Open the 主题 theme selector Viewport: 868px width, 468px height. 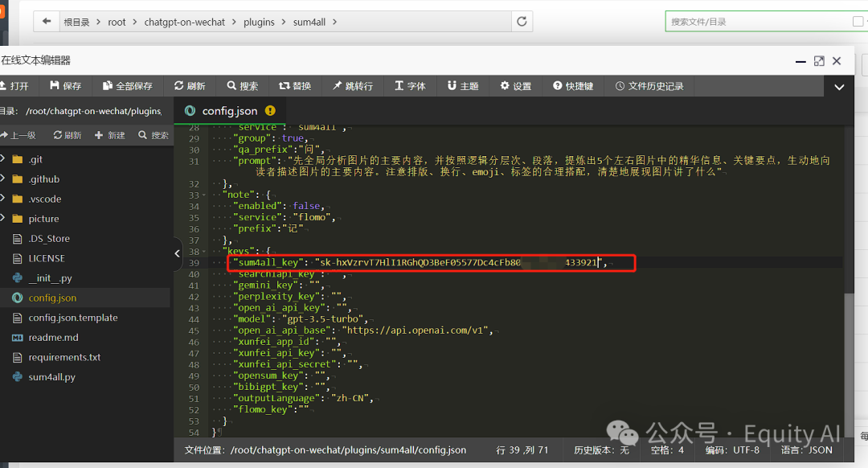(463, 86)
